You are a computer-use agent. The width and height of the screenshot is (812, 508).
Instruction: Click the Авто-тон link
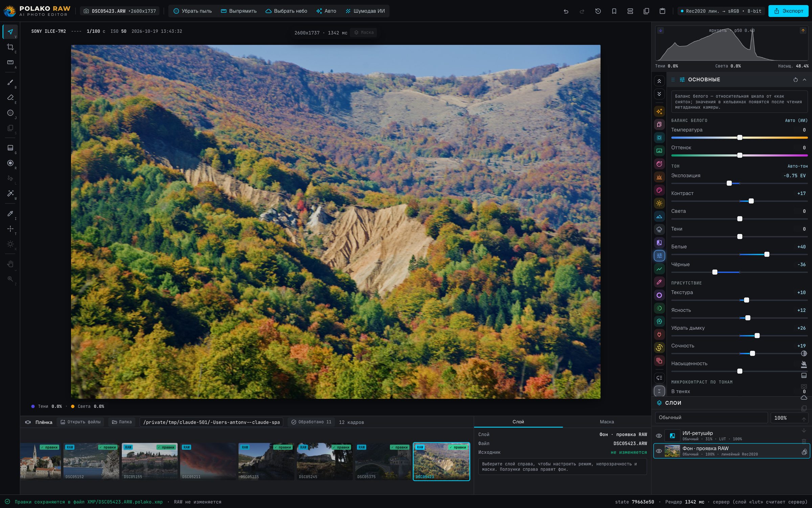coord(797,166)
